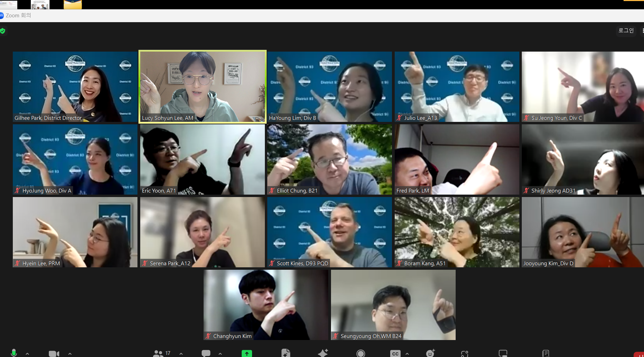
Task: Select Julio Lee_A13 video tile
Action: click(x=457, y=87)
